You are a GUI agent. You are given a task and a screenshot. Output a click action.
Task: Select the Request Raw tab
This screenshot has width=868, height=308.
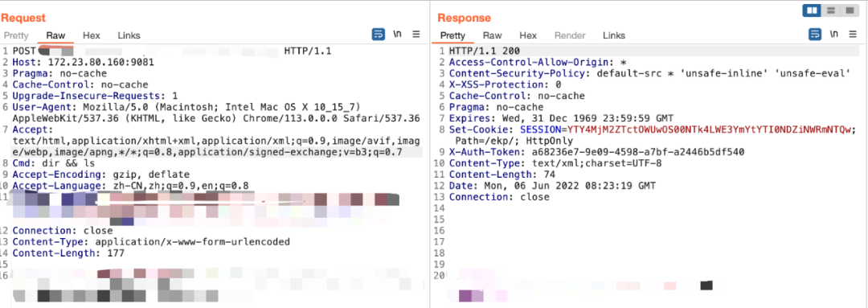coord(56,35)
